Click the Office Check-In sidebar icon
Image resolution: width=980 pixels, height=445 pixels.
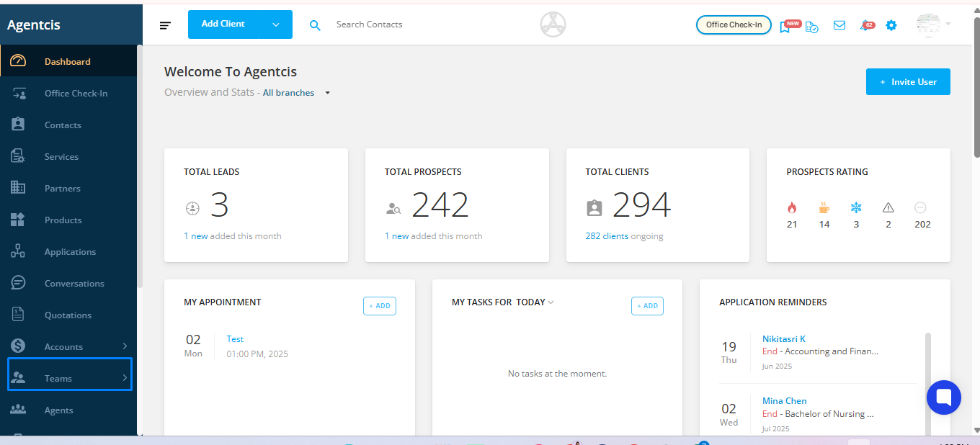(x=18, y=93)
